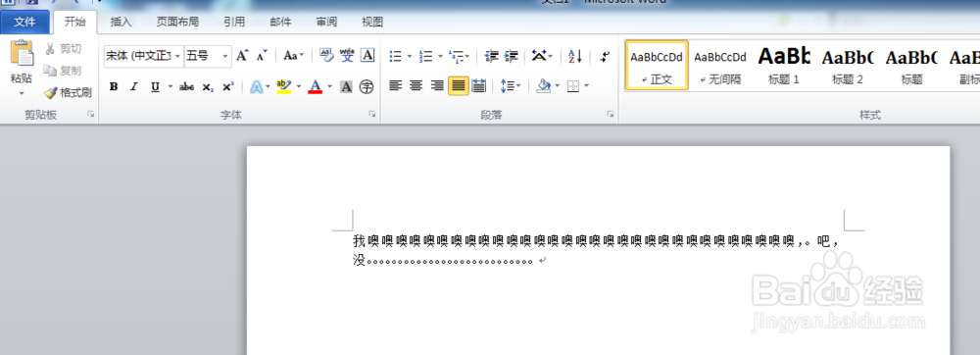Switch to the 视图 (View) tab

tap(371, 22)
